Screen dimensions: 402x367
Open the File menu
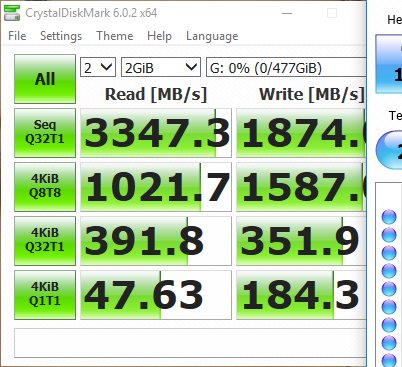pyautogui.click(x=17, y=36)
